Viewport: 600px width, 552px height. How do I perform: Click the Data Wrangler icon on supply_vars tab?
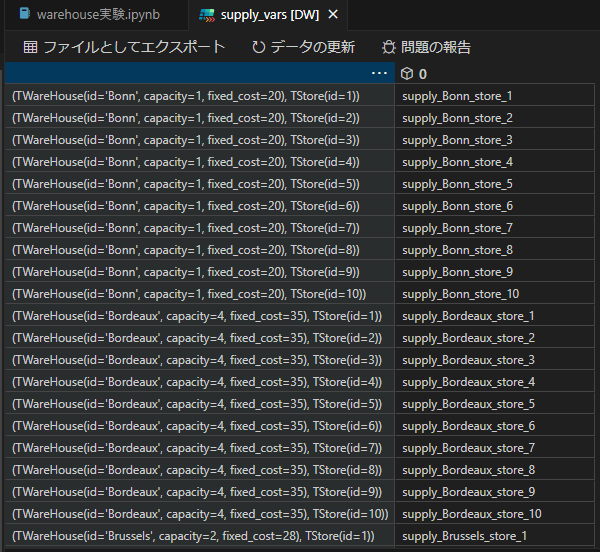pyautogui.click(x=207, y=15)
